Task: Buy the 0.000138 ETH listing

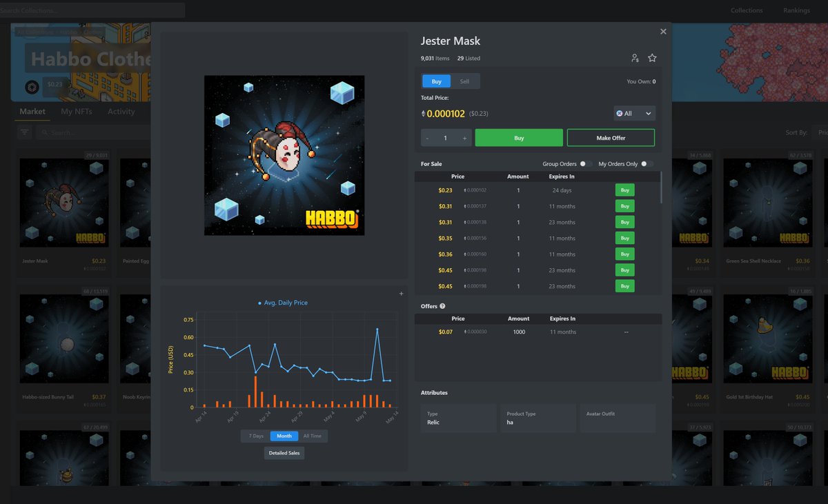Action: (x=624, y=222)
